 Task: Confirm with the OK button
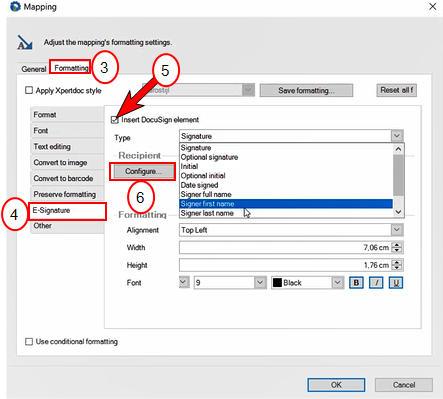tap(336, 385)
